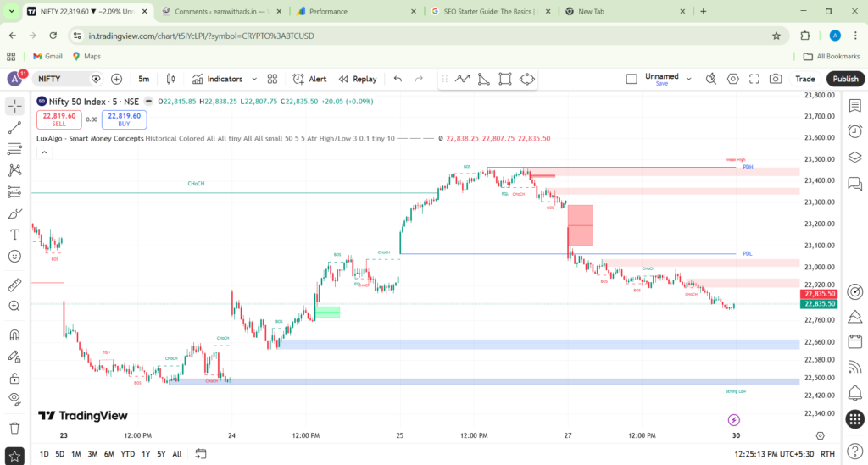This screenshot has width=868, height=465.
Task: Publish the chart idea
Action: [845, 79]
